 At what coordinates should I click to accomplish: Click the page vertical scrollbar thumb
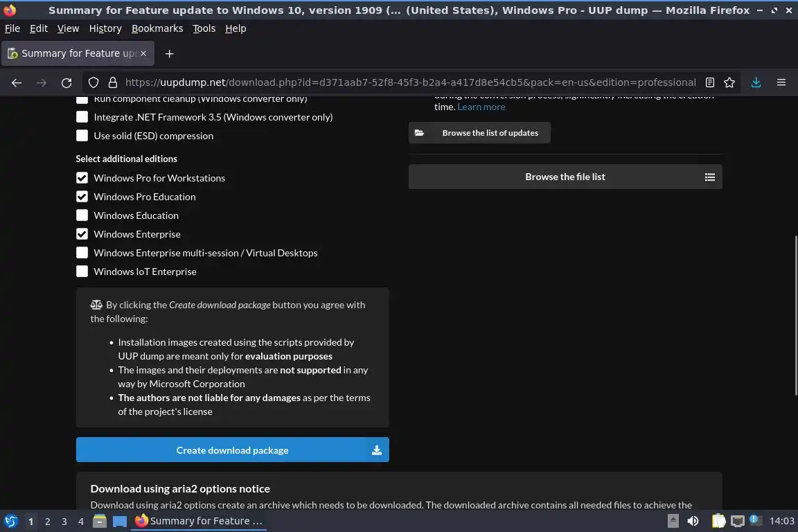795,316
